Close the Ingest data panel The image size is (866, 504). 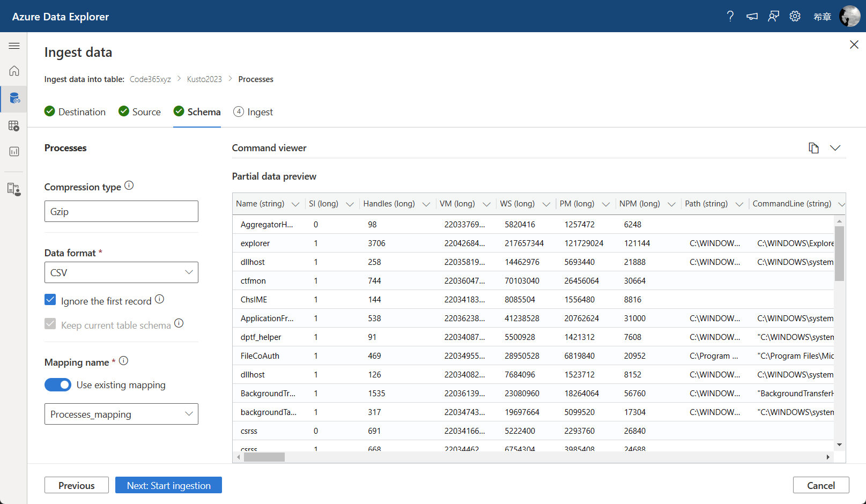[x=854, y=45]
